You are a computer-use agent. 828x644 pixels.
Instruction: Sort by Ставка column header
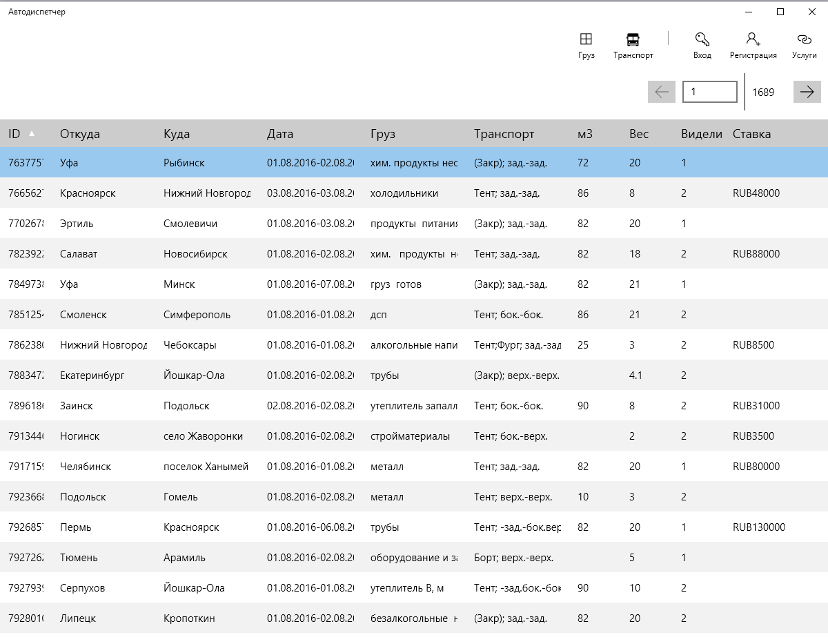click(752, 134)
